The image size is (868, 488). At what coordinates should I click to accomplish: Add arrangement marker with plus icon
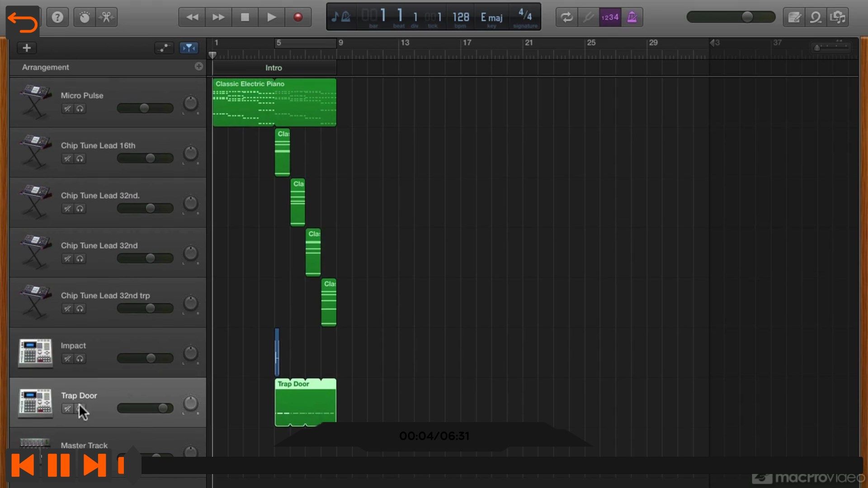[198, 66]
